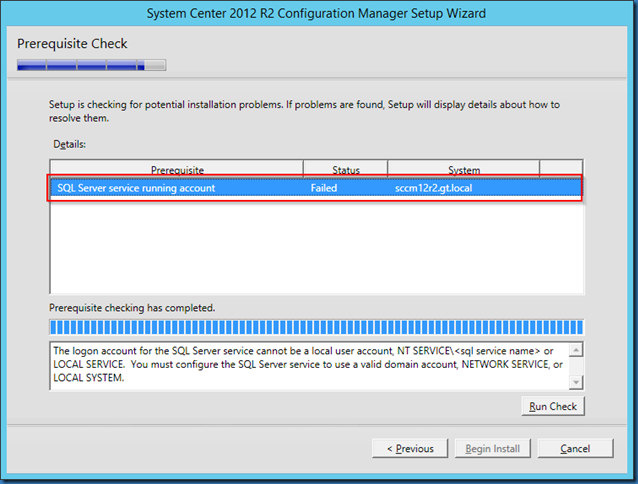Click the sccm12r2.gt.local system cell
The width and height of the screenshot is (638, 484).
[x=433, y=188]
